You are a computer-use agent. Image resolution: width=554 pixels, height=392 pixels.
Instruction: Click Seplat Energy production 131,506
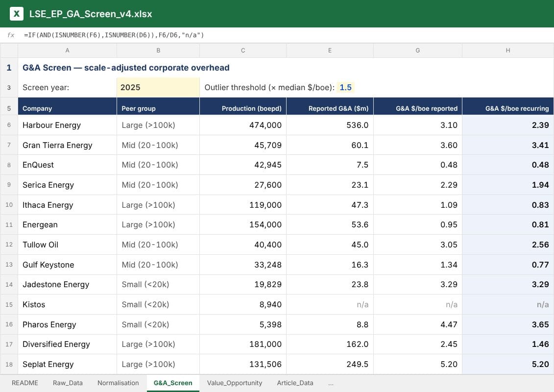click(x=243, y=364)
